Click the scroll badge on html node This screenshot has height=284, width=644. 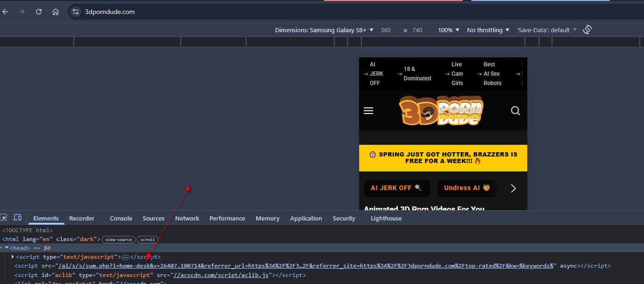148,239
